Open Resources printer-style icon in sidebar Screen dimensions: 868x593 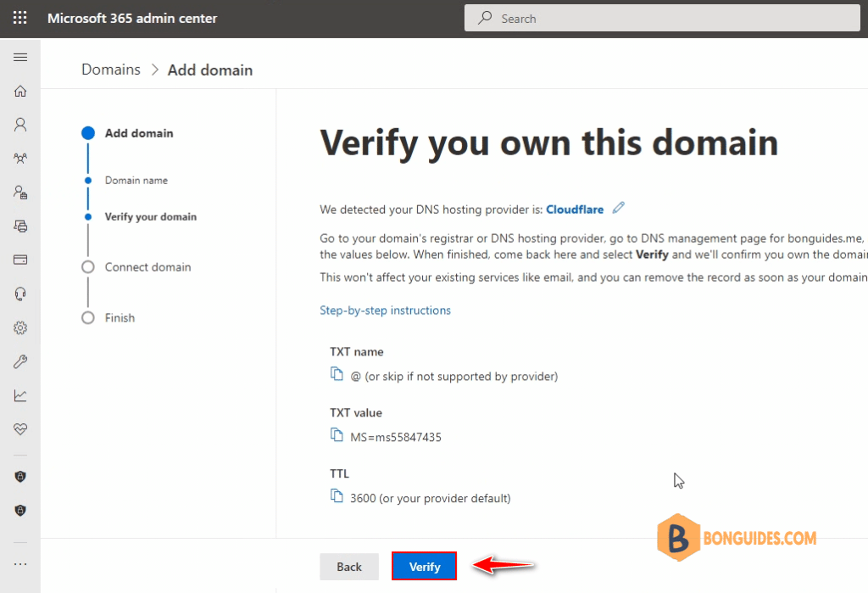[x=20, y=227]
